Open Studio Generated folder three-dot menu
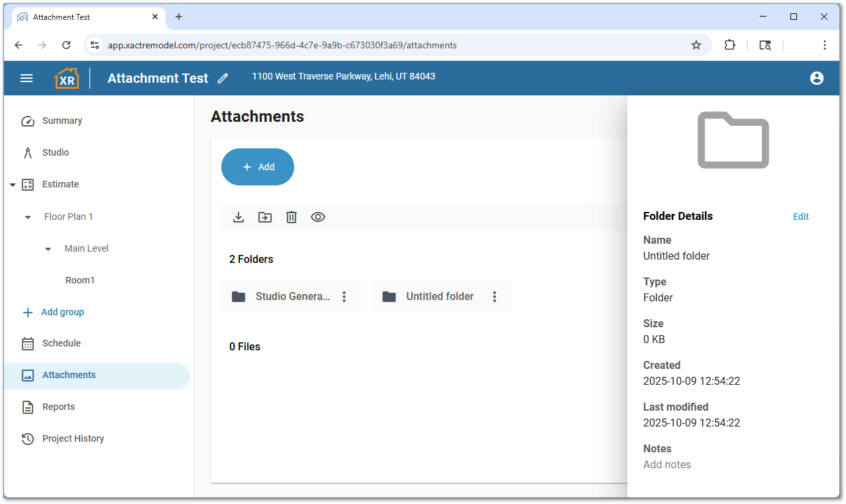Image resolution: width=846 pixels, height=504 pixels. point(344,297)
